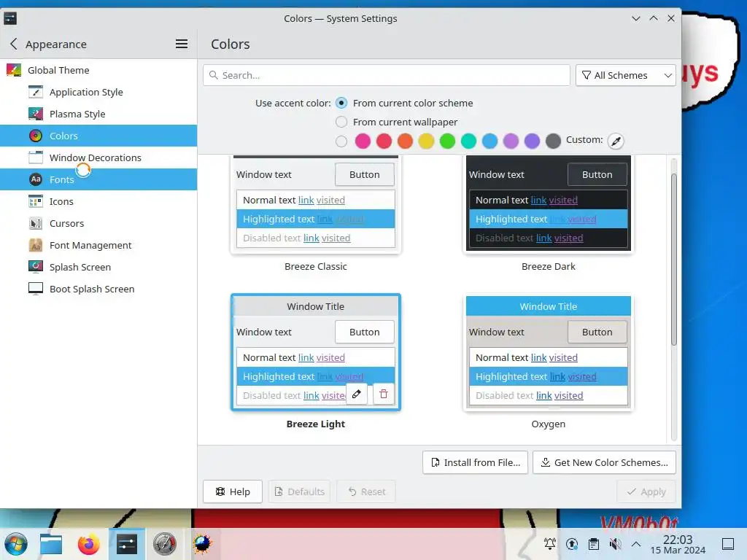Image resolution: width=747 pixels, height=560 pixels.
Task: Open Application Style settings
Action: point(98,92)
